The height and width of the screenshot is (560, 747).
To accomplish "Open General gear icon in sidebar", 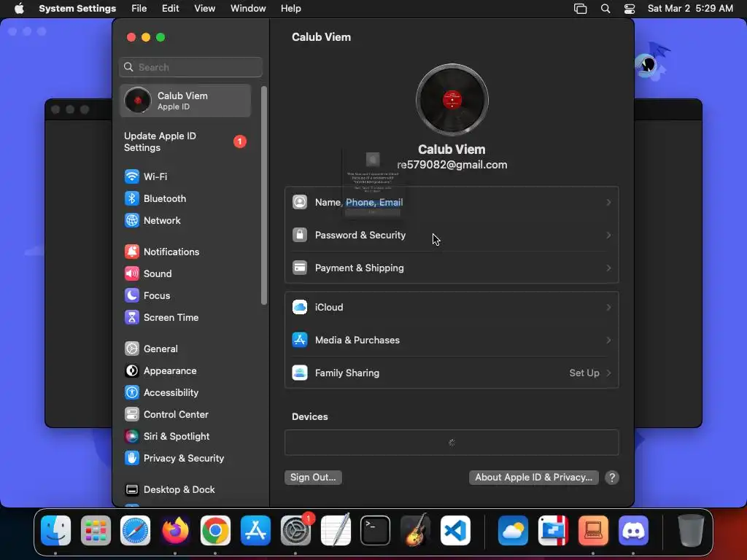I will (131, 349).
